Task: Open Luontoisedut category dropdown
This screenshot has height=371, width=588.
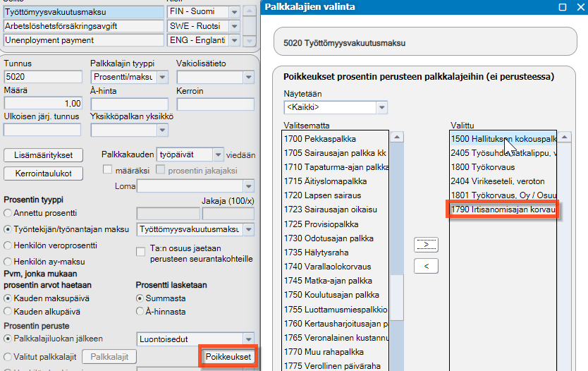Action: click(x=249, y=339)
